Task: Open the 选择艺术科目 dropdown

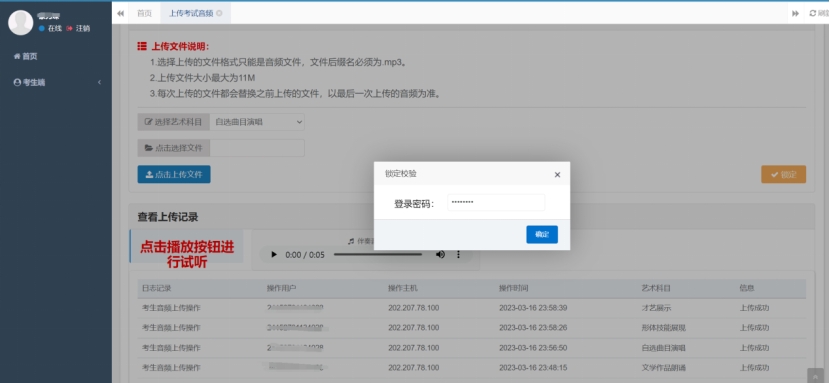Action: tap(257, 122)
